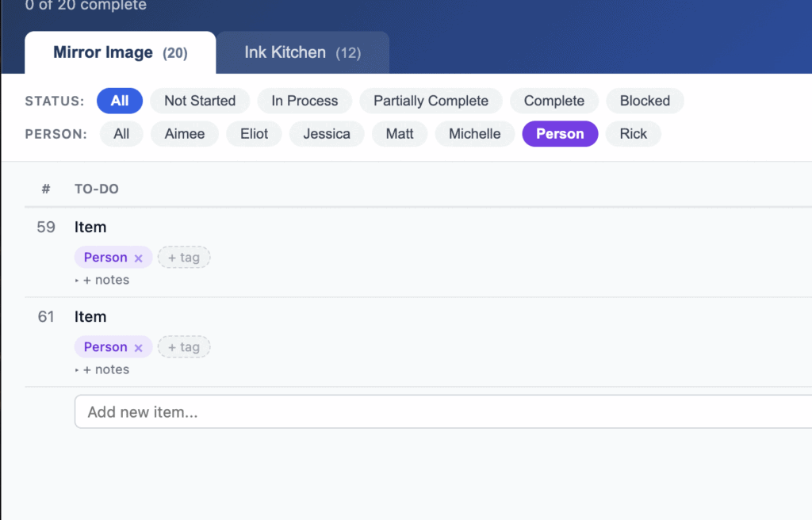Screen dimensions: 812x520
Task: Filter by In Process status
Action: point(304,101)
